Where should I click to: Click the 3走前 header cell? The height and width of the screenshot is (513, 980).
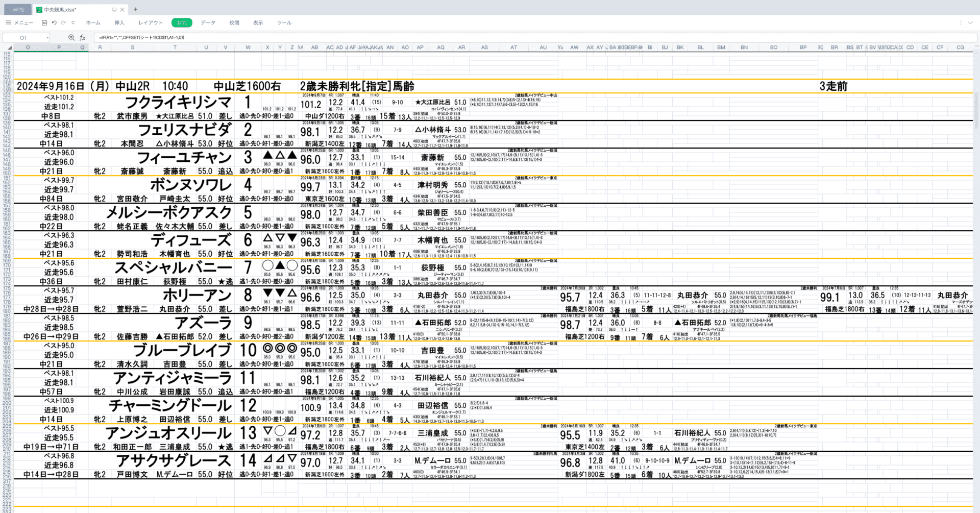834,86
